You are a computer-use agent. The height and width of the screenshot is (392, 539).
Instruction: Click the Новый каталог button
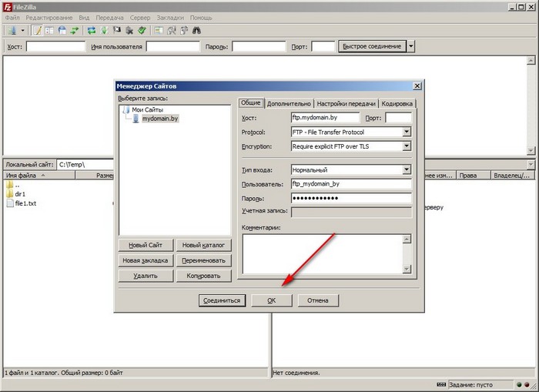pyautogui.click(x=203, y=245)
